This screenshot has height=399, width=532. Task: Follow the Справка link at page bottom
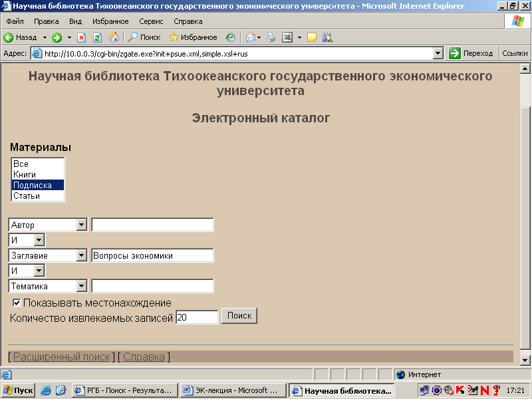coord(144,356)
